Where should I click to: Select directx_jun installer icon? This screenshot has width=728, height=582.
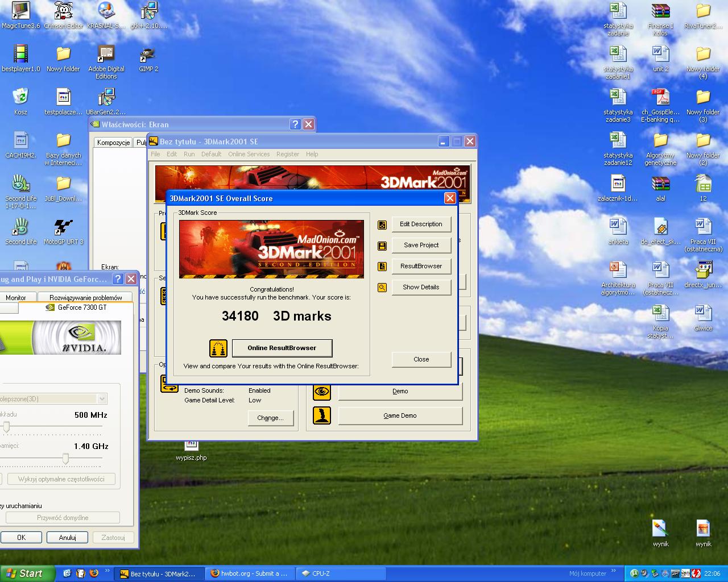(703, 275)
